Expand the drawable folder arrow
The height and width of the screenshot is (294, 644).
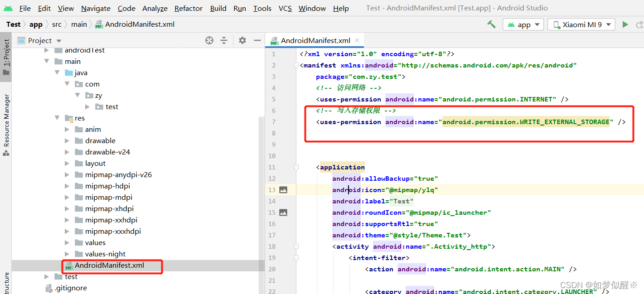[67, 140]
